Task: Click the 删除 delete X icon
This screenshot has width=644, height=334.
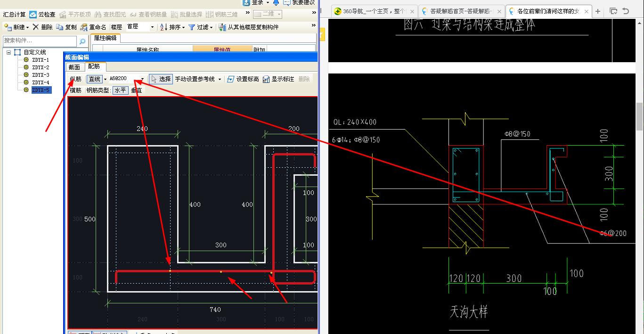Action: click(x=36, y=27)
